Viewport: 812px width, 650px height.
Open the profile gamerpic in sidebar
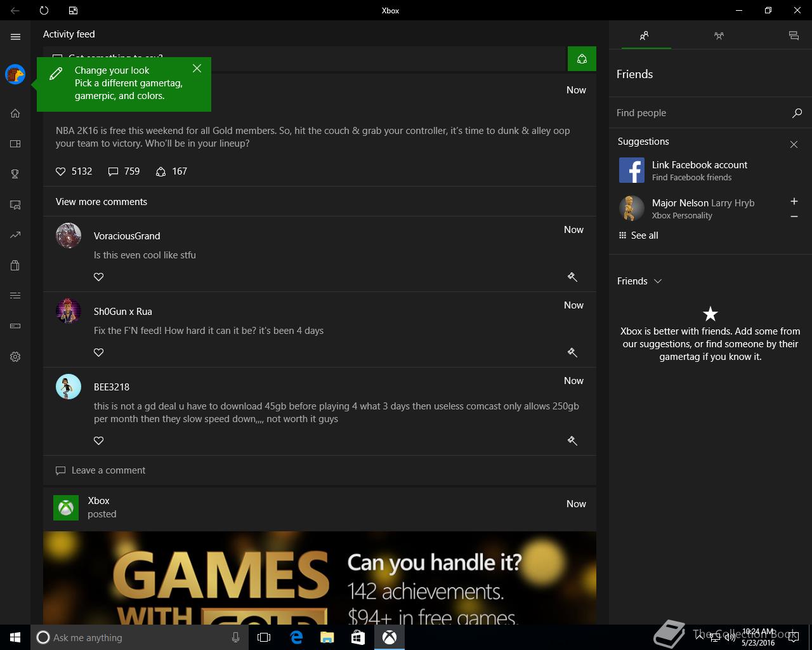pos(15,74)
